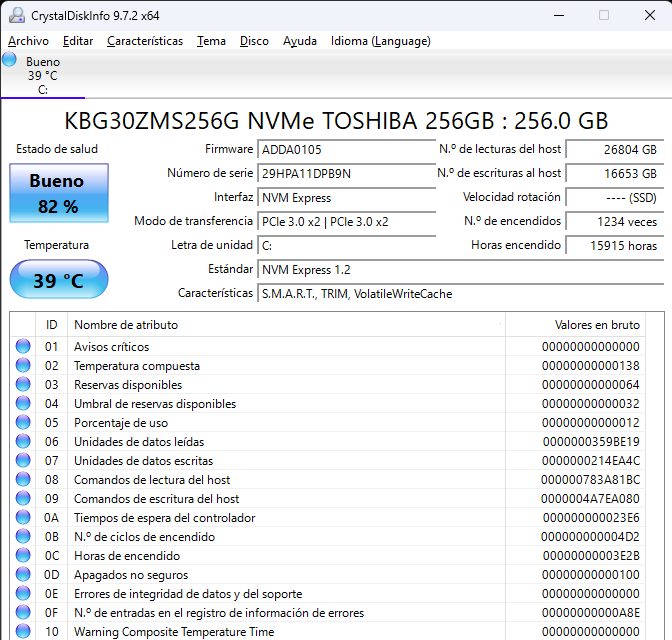This screenshot has height=640, width=672.
Task: Open the Disco menu
Action: click(x=254, y=41)
